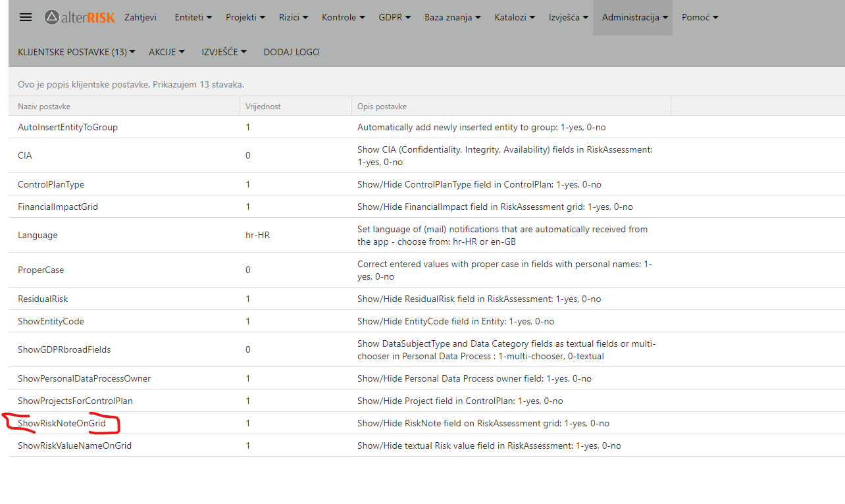The height and width of the screenshot is (504, 845).
Task: Select the ShowGDPRbroadFields setting
Action: coord(64,349)
